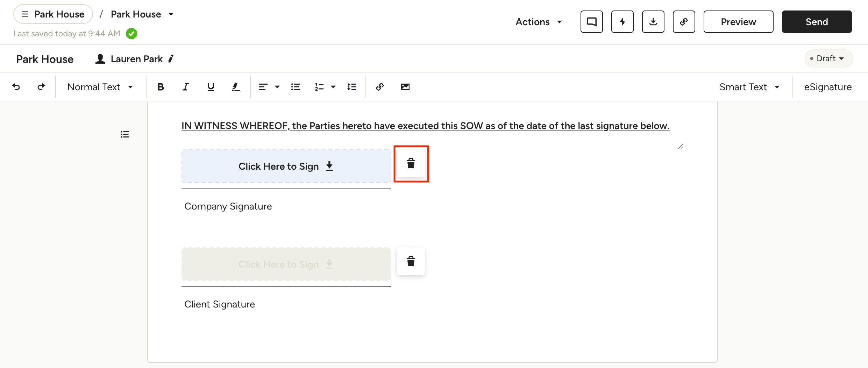
Task: Delete the Company Signature field
Action: tap(411, 163)
